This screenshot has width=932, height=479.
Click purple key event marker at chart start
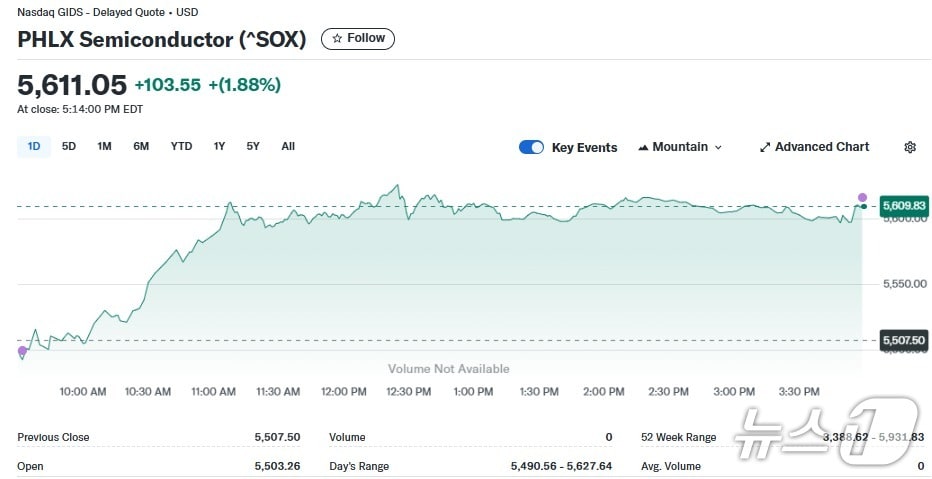pyautogui.click(x=22, y=350)
